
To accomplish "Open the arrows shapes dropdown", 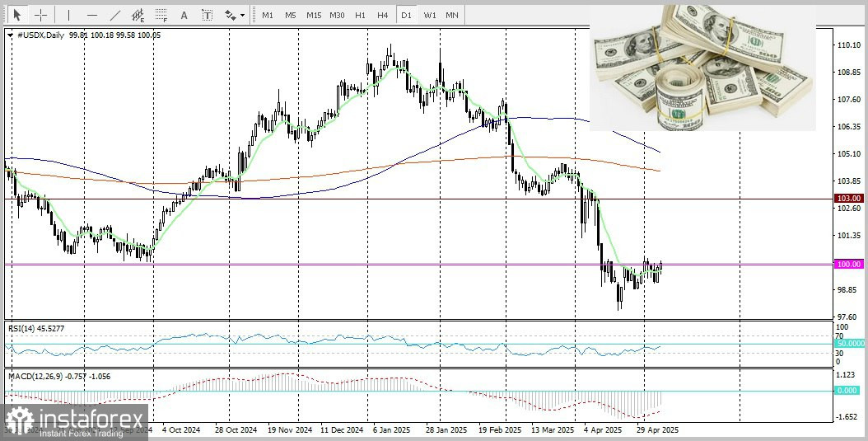I will point(234,15).
